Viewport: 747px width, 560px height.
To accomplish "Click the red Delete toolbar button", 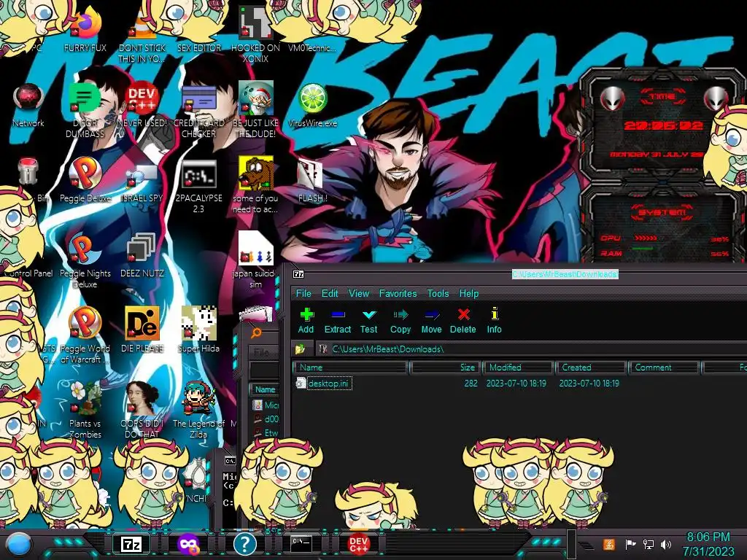I will point(463,321).
